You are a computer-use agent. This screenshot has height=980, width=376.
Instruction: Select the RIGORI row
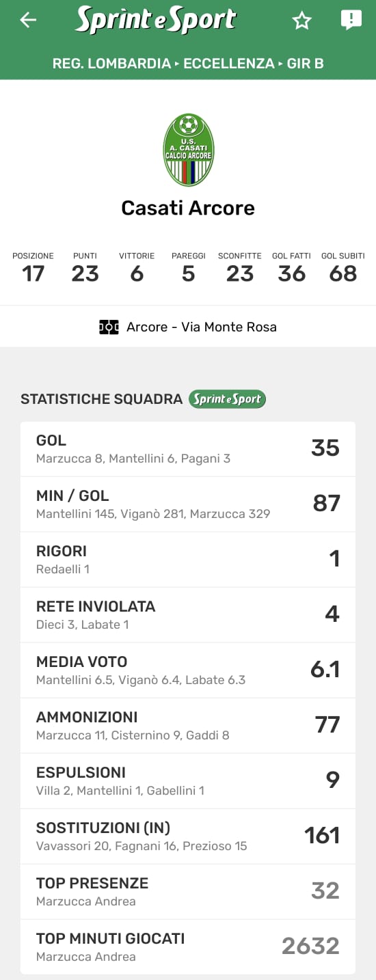[188, 560]
